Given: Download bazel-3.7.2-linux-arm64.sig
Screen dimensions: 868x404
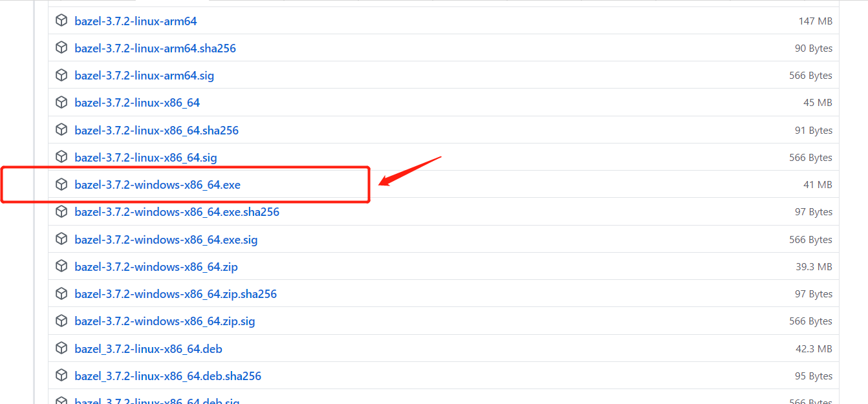Looking at the screenshot, I should click(x=144, y=75).
